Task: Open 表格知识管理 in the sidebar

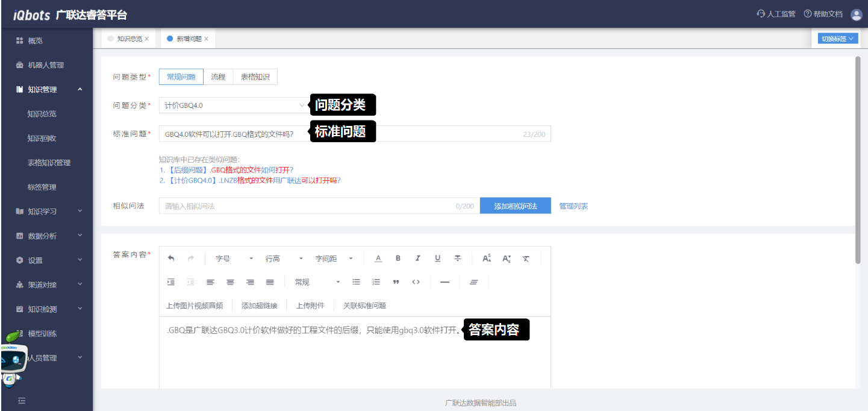Action: (x=49, y=163)
